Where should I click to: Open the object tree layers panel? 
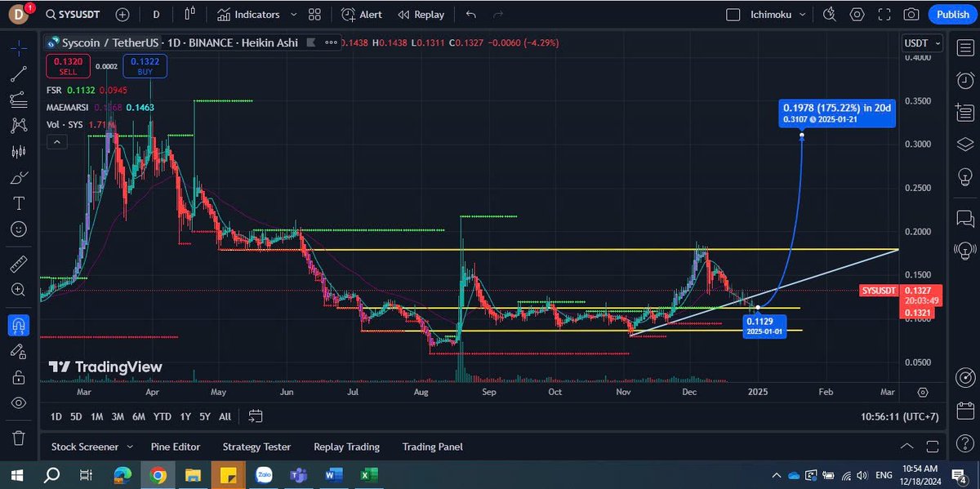[x=964, y=144]
